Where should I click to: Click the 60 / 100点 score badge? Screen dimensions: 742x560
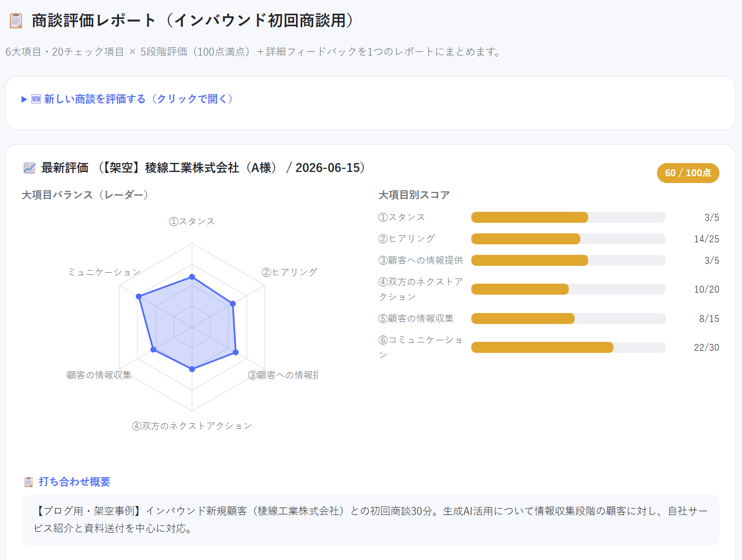688,173
